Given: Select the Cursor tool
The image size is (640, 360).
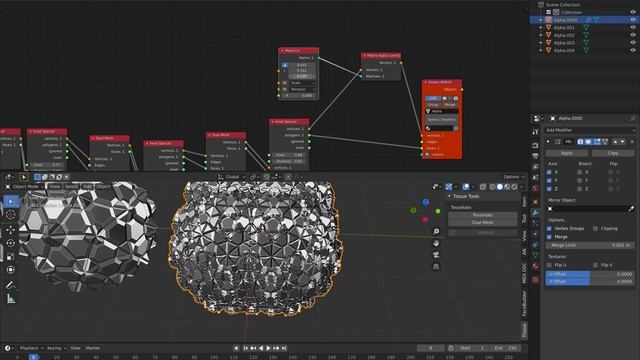Looking at the screenshot, I should 11,215.
